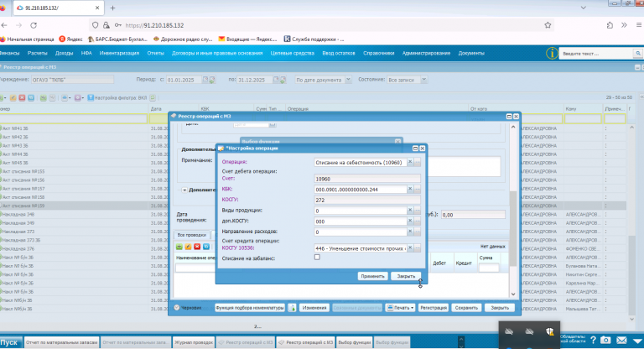
Task: Clear the Виды продукции field
Action: click(410, 211)
